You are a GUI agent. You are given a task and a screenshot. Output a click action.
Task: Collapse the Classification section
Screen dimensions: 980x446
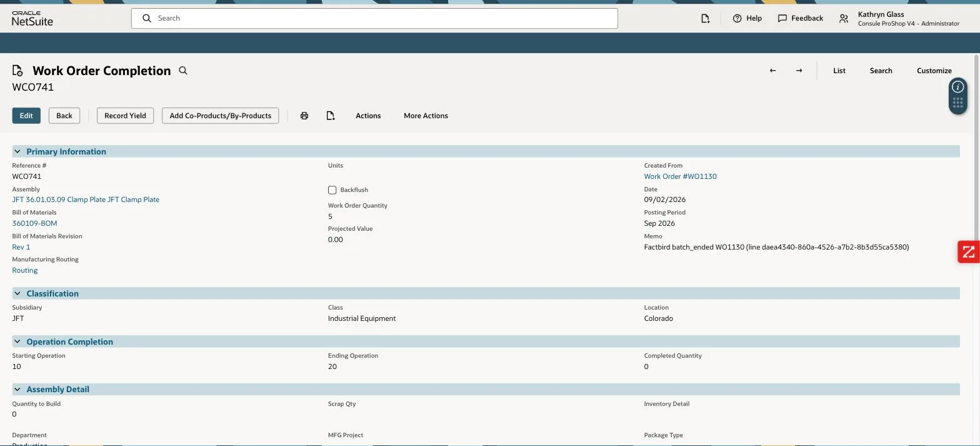[17, 293]
